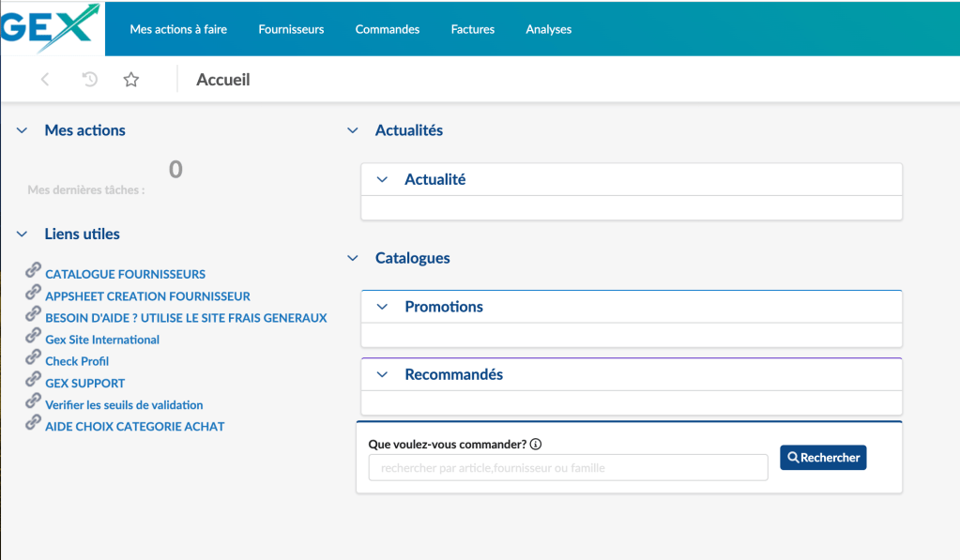The image size is (960, 560).
Task: Click the favorite star icon
Action: 131,81
